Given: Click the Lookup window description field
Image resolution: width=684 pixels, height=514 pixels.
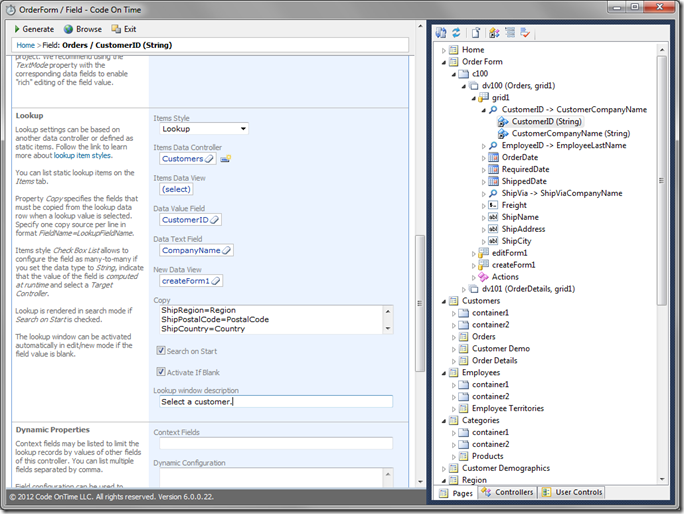Looking at the screenshot, I should coord(276,402).
